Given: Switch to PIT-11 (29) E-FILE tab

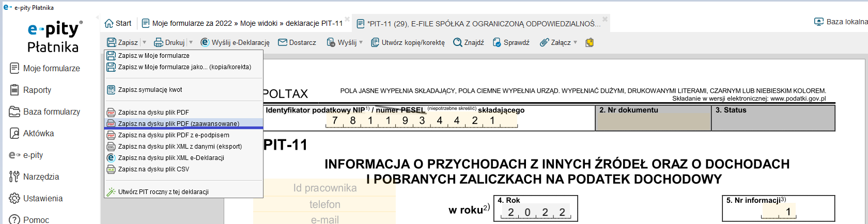Looking at the screenshot, I should point(479,23).
